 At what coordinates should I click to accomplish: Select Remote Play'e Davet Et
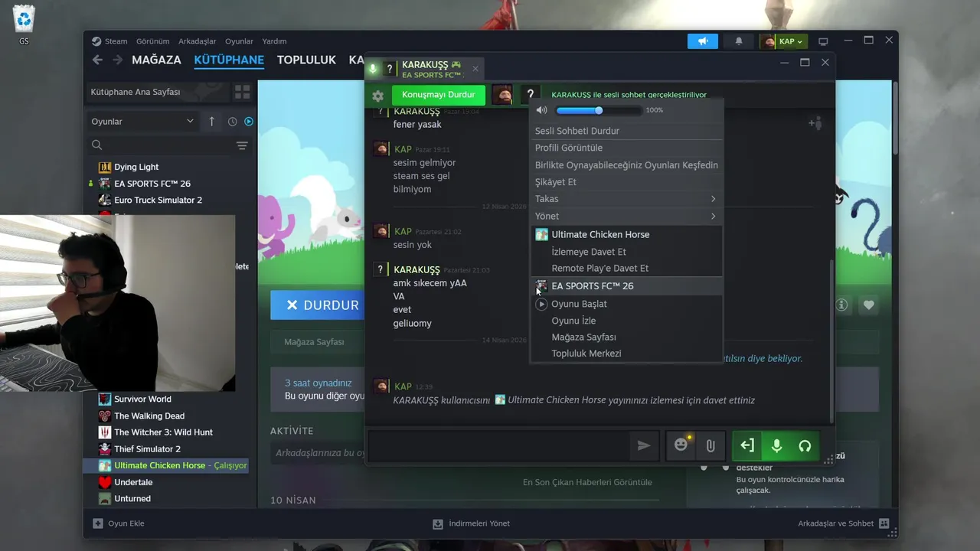pos(626,268)
